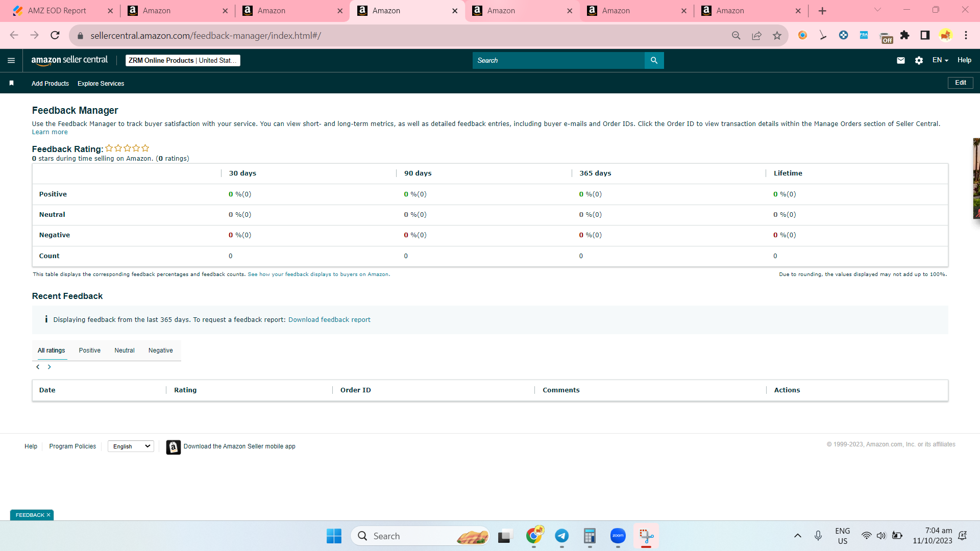The image size is (980, 551).
Task: Click the browser address bar URL
Action: [x=206, y=36]
